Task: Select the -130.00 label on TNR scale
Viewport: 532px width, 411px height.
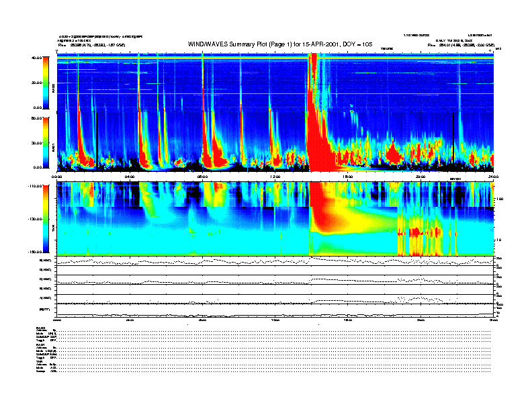Action: pos(35,219)
